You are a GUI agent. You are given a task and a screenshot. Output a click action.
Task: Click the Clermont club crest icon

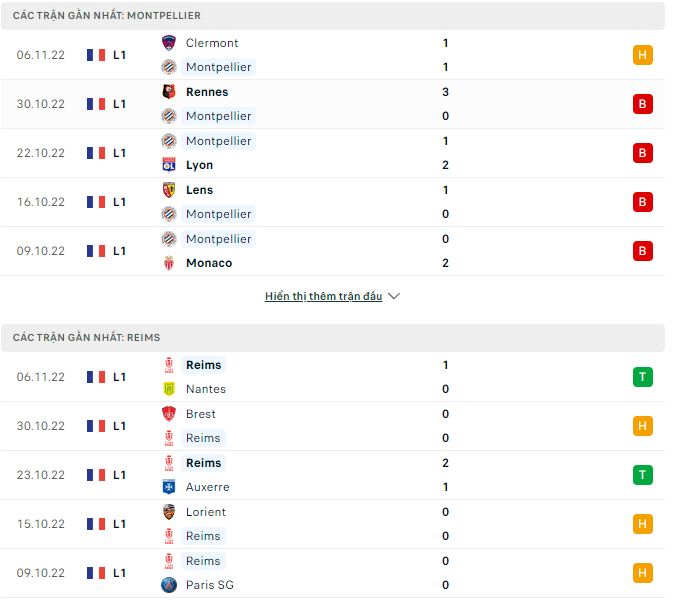tap(169, 43)
